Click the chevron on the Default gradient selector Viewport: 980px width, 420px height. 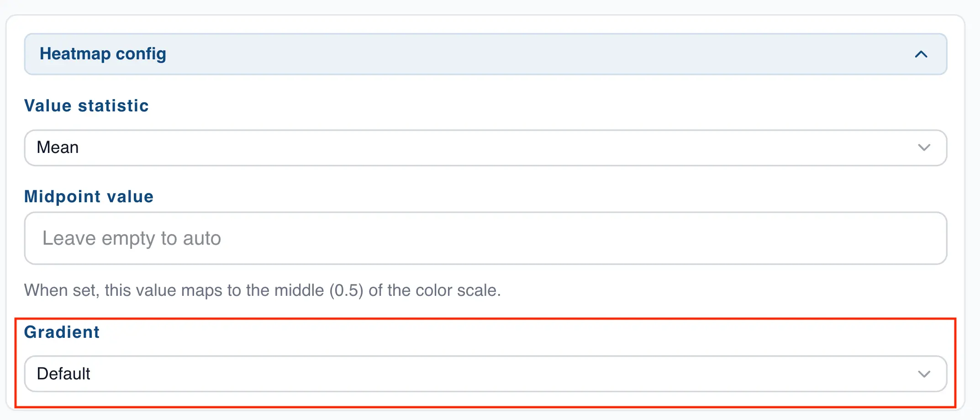pos(925,373)
